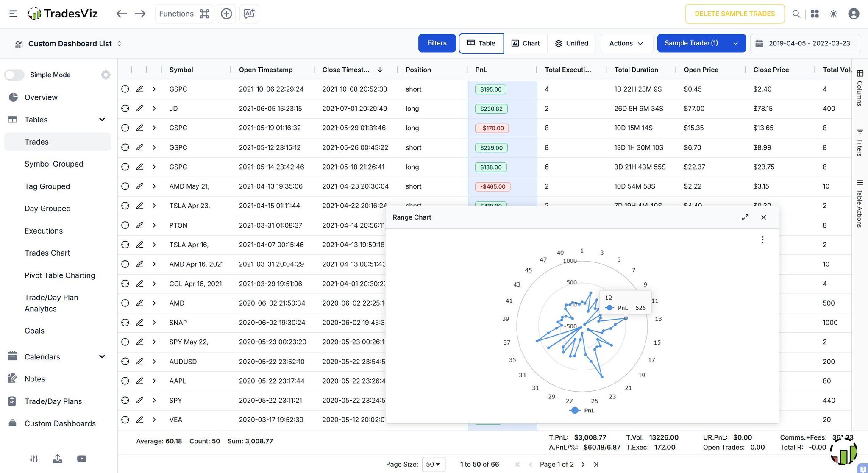Viewport: 868px width, 473px height.
Task: Open the Range Chart three-dot menu
Action: click(x=762, y=240)
